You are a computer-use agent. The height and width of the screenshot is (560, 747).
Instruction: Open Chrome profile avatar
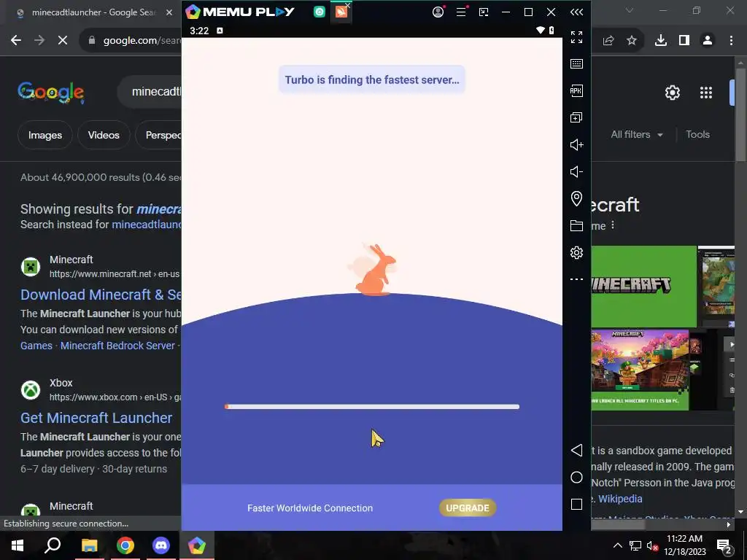(x=708, y=41)
